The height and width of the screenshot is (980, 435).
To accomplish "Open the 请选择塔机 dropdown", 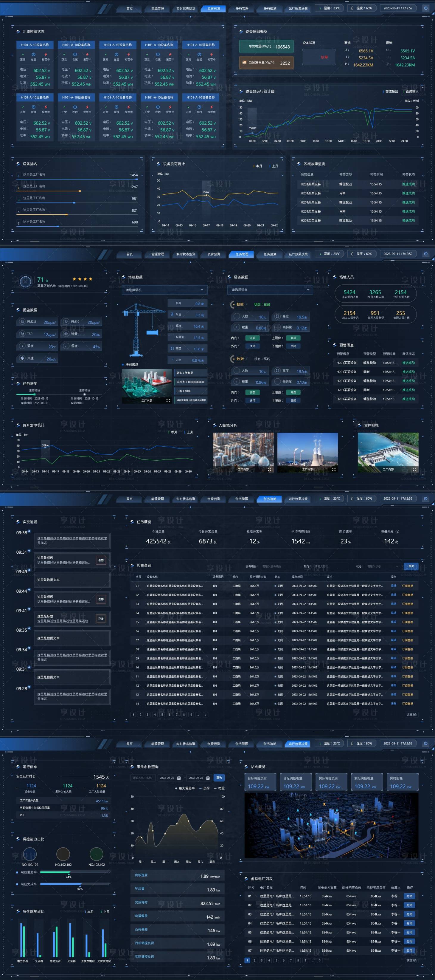I will 165,290.
